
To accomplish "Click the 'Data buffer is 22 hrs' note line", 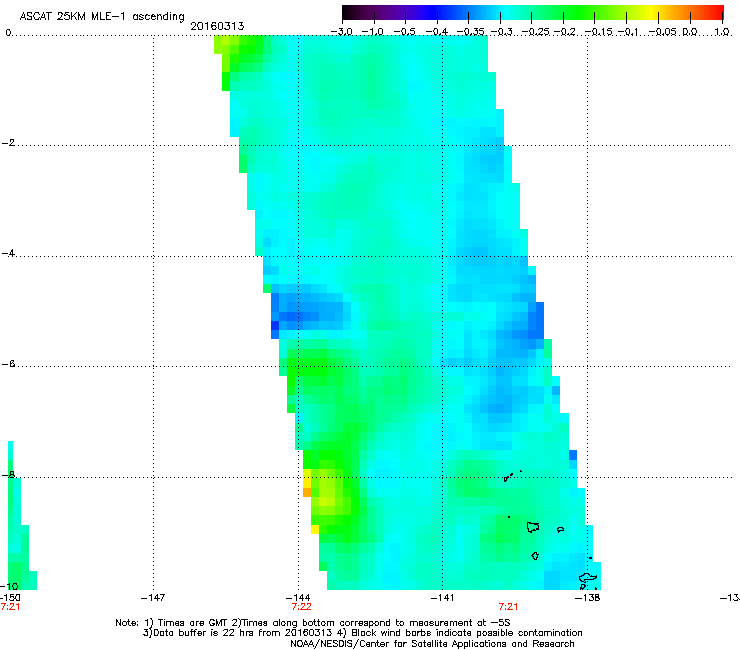I will tap(362, 633).
